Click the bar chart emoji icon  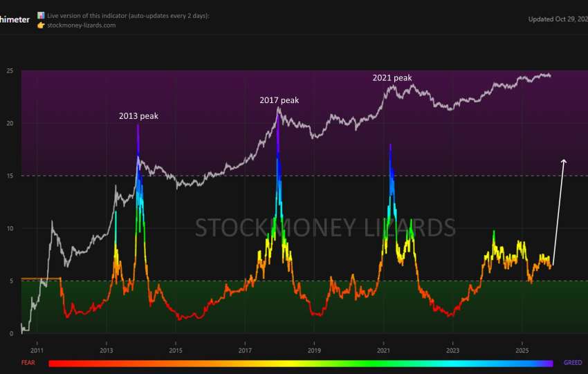point(41,15)
